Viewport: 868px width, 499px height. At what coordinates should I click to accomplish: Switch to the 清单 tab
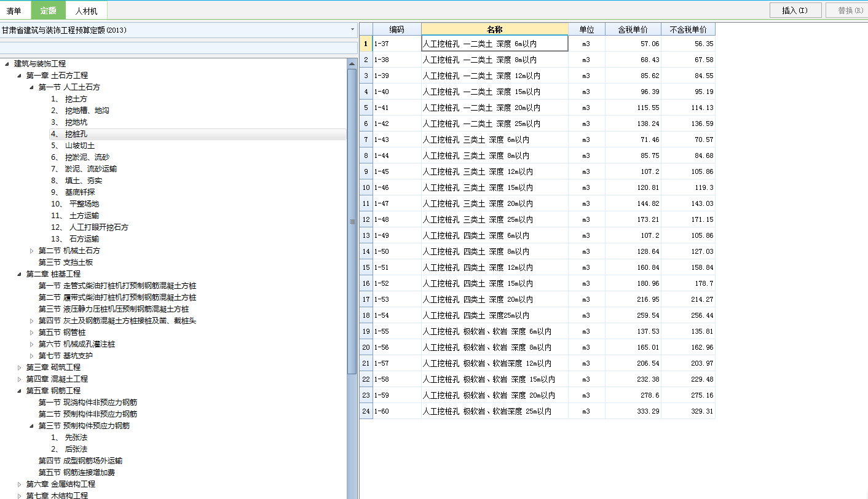pos(14,11)
